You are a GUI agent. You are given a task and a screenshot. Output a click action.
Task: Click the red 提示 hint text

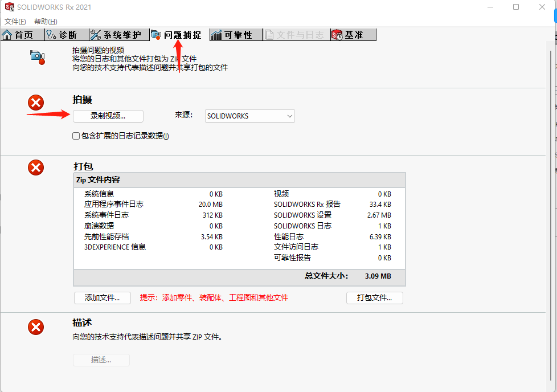pyautogui.click(x=214, y=298)
